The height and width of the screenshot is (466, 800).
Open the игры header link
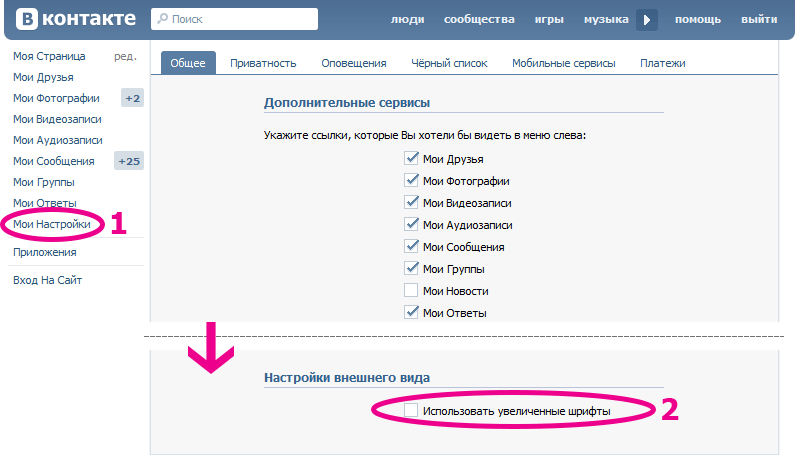[549, 19]
